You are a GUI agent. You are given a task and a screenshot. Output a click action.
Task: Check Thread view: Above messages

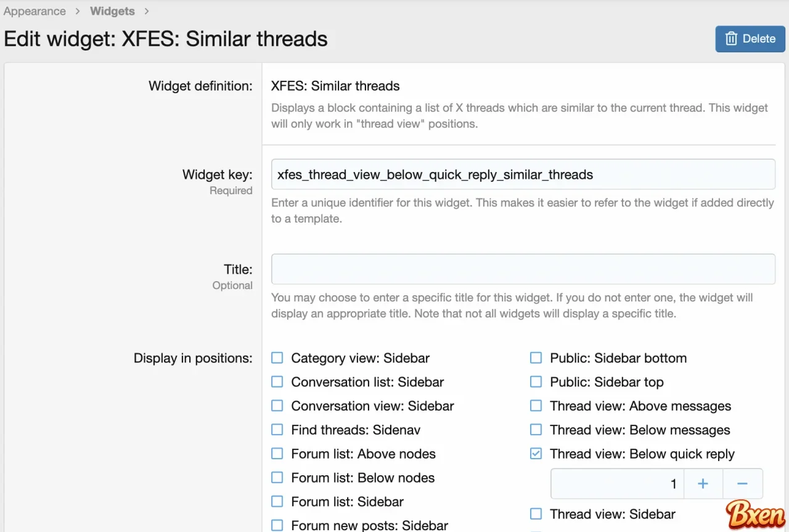pos(536,405)
